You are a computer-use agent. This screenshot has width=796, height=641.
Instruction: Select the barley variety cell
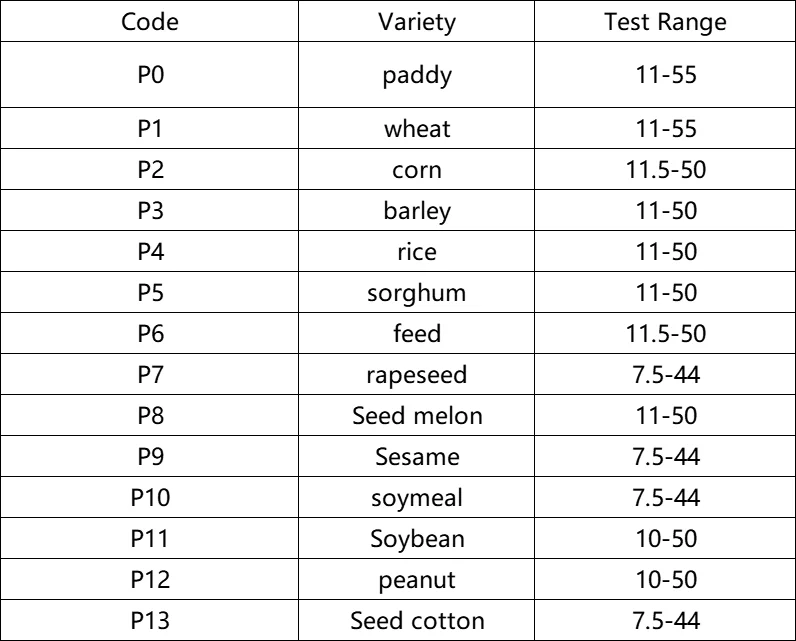(417, 211)
